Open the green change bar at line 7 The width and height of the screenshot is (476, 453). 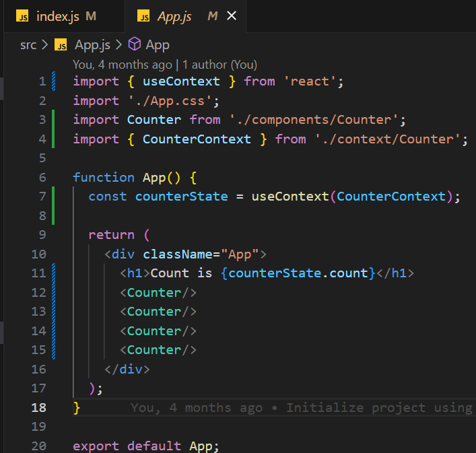coord(53,197)
